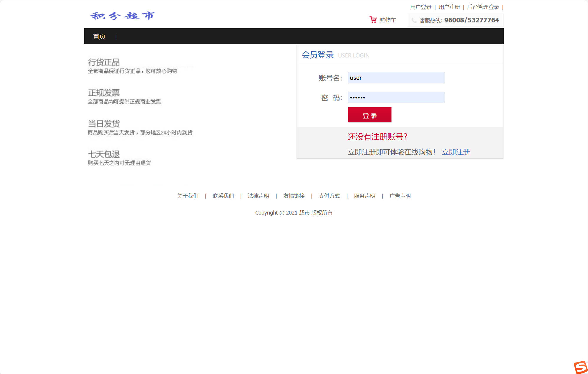588x374 pixels.
Task: Click the 积分超市 logo
Action: click(122, 16)
